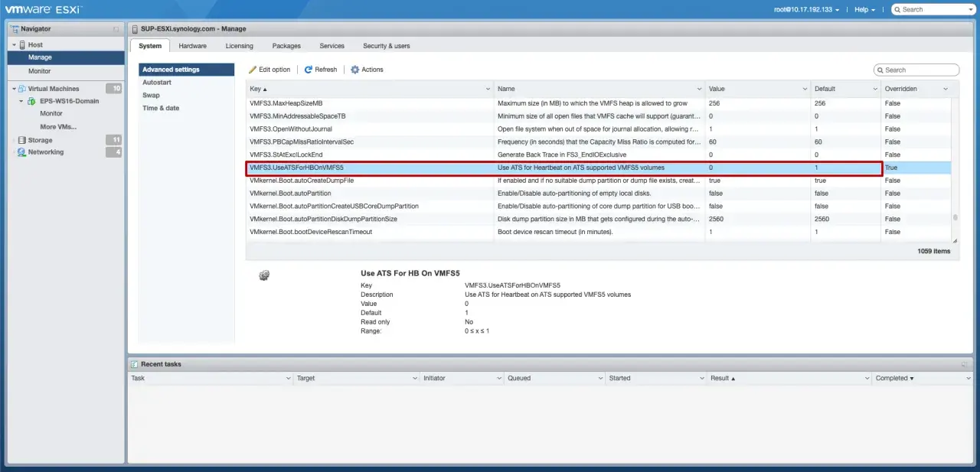This screenshot has height=472, width=980.
Task: Click the settings detail gear icon
Action: pyautogui.click(x=264, y=275)
